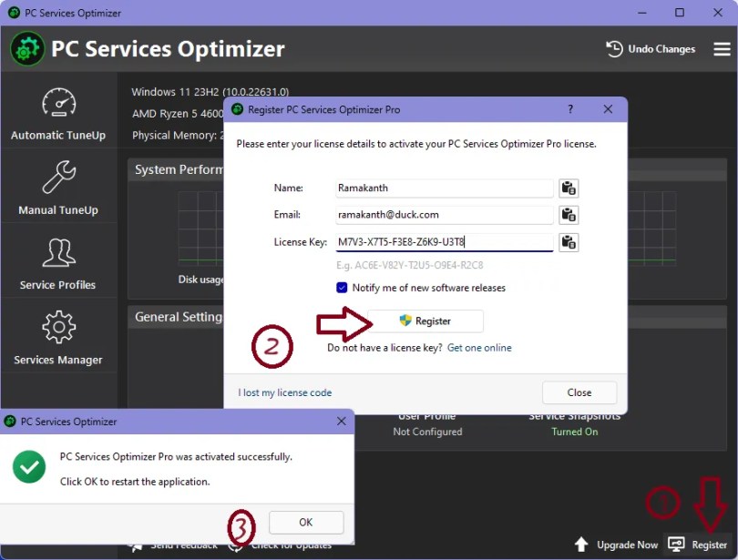The image size is (738, 560).
Task: Open Manual TuneUp wrench section
Action: [58, 188]
